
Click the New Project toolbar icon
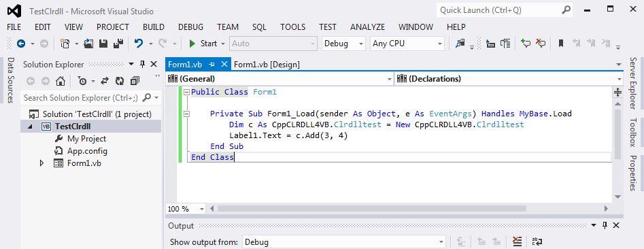[65, 44]
